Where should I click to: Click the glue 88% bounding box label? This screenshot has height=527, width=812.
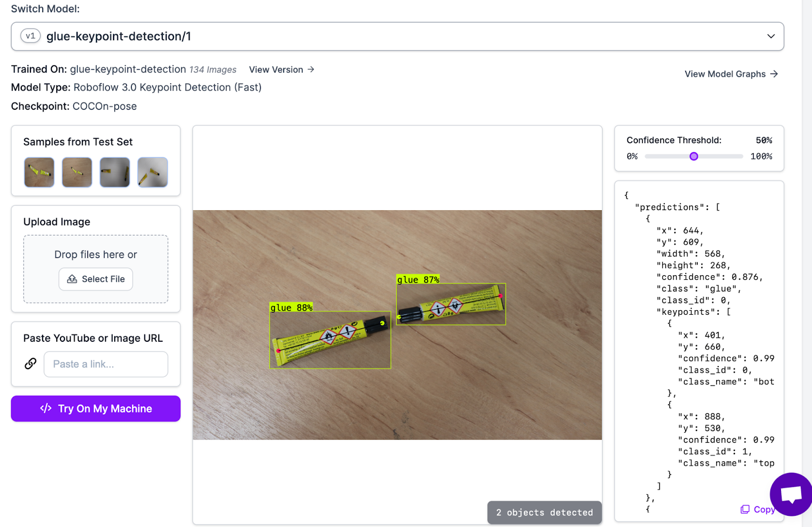[291, 308]
